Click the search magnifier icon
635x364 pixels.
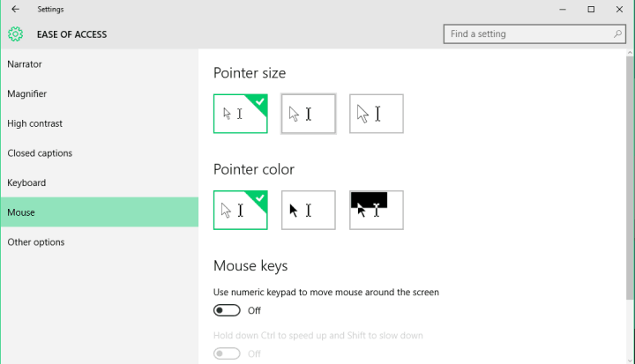click(x=617, y=34)
